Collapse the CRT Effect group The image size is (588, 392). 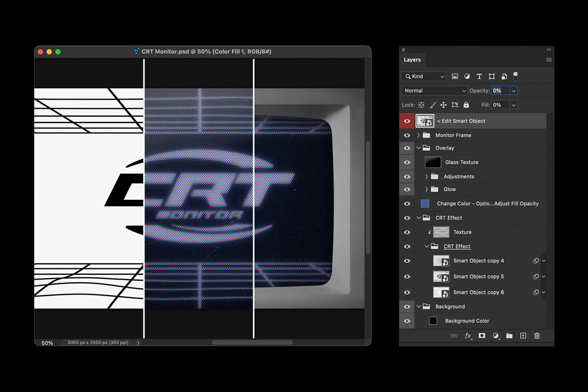(418, 217)
